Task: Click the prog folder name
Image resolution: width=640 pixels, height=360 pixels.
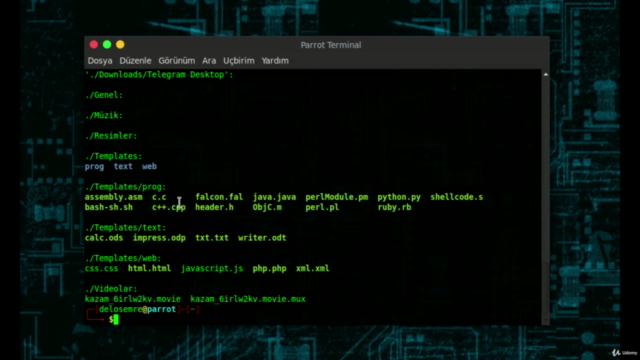Action: 94,167
